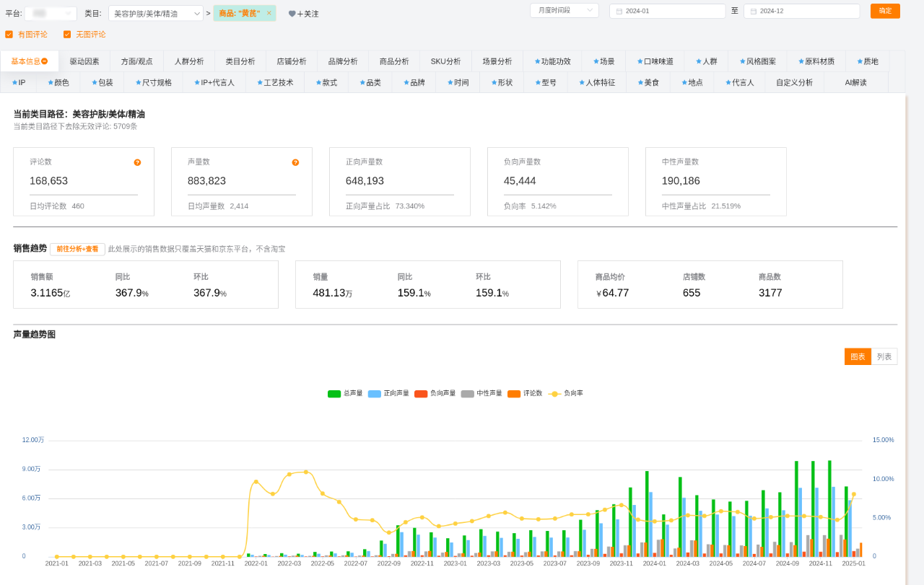
Task: Open the 类目分析 tab
Action: [240, 61]
